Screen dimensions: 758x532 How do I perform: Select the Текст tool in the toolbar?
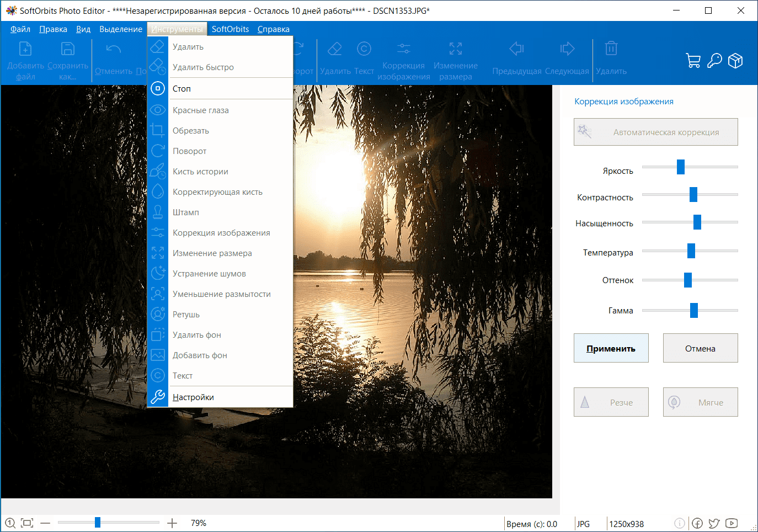[364, 49]
